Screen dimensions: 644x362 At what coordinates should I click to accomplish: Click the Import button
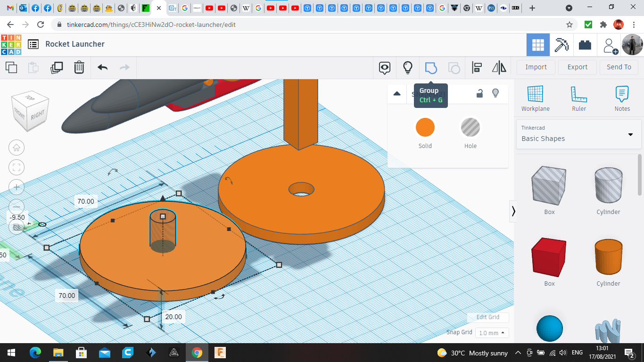click(536, 67)
